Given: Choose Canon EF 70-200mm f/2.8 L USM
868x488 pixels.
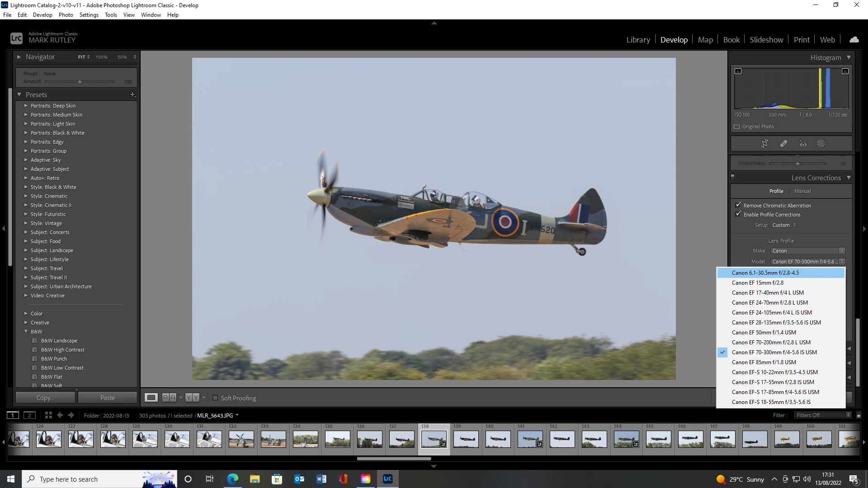Looking at the screenshot, I should [771, 342].
